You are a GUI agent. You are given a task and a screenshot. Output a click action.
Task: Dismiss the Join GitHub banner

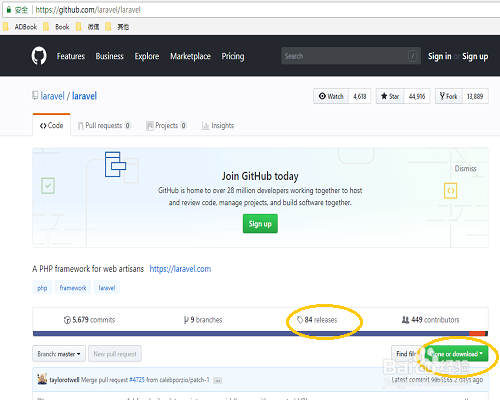pos(465,168)
